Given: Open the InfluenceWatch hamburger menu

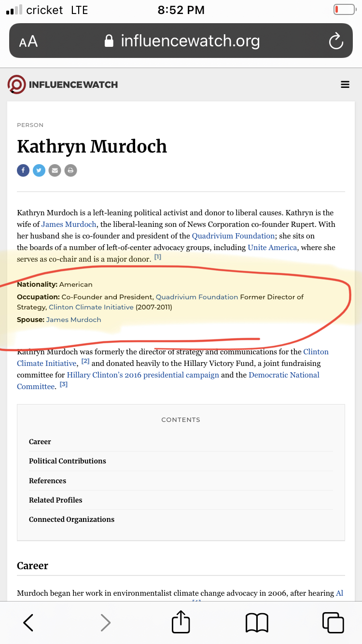Looking at the screenshot, I should click(x=345, y=84).
